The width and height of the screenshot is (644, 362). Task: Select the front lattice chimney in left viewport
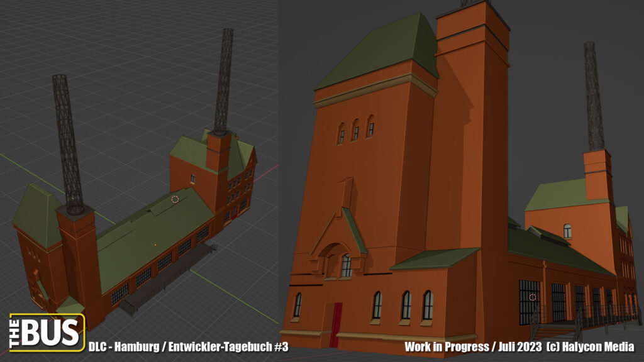coord(69,143)
